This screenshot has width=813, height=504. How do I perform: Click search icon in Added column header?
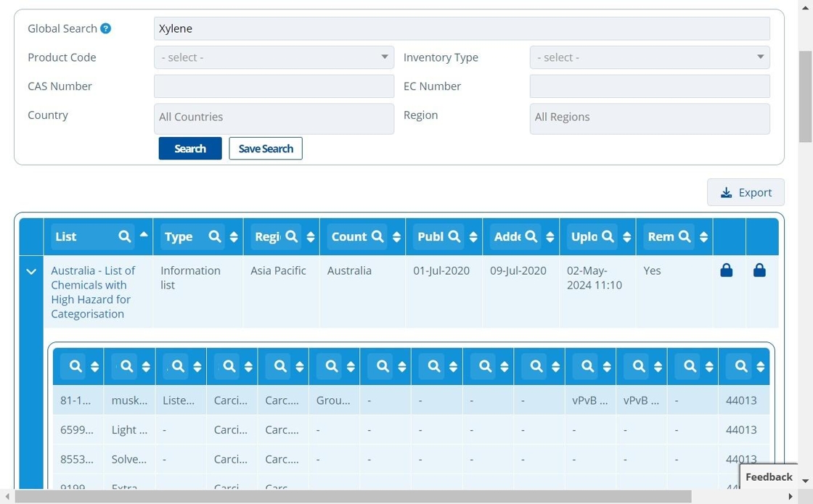point(531,236)
